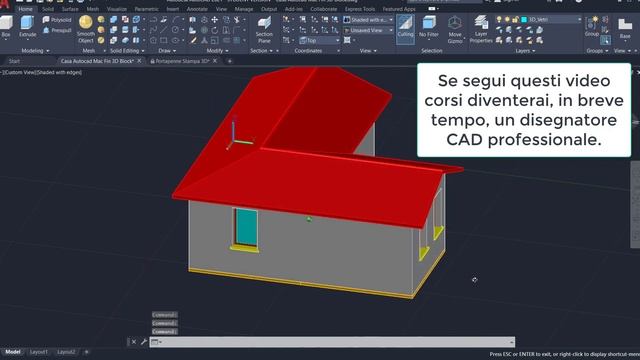This screenshot has width=640, height=360.
Task: Toggle the freeze sun icon of current layer
Action: (x=507, y=19)
